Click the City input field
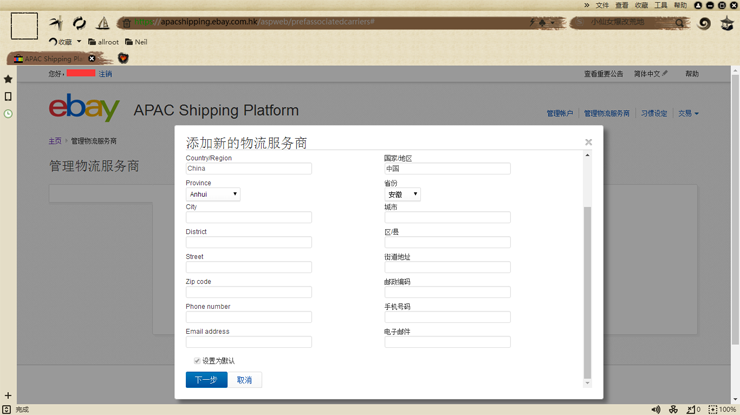The image size is (740, 415). pos(248,217)
